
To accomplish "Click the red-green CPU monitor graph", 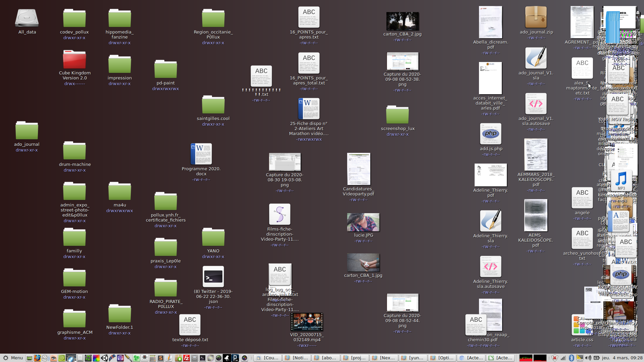I will coord(526,358).
